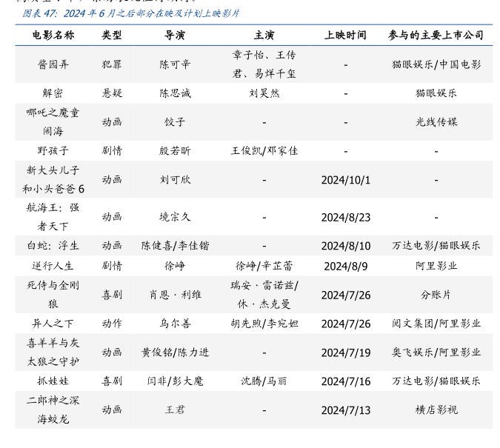The image size is (500, 448).
Task: Select director name "乌尔善"
Action: pyautogui.click(x=175, y=324)
